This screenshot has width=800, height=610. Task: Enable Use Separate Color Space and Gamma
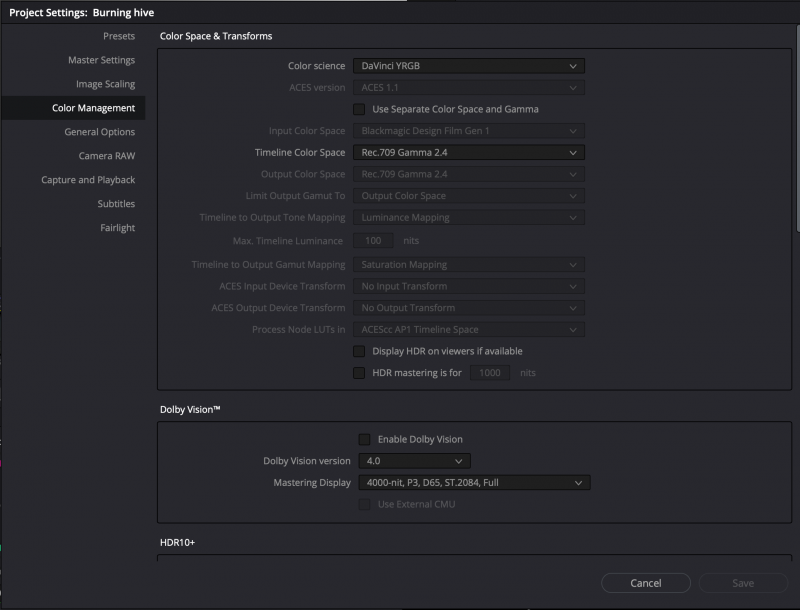[360, 109]
